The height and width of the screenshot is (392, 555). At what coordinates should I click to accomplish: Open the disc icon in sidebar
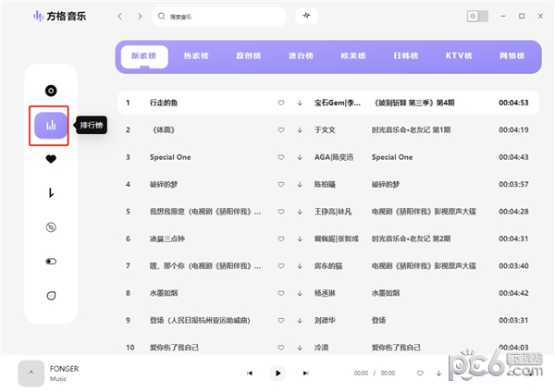[51, 91]
